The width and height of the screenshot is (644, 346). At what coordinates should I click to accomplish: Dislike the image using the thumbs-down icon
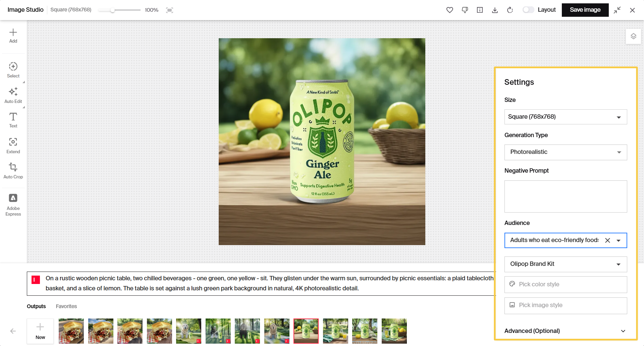click(465, 10)
